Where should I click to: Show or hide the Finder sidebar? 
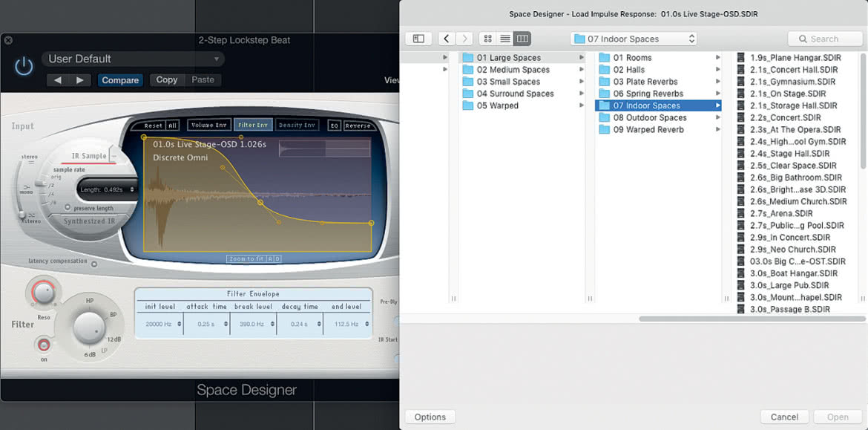[x=418, y=39]
